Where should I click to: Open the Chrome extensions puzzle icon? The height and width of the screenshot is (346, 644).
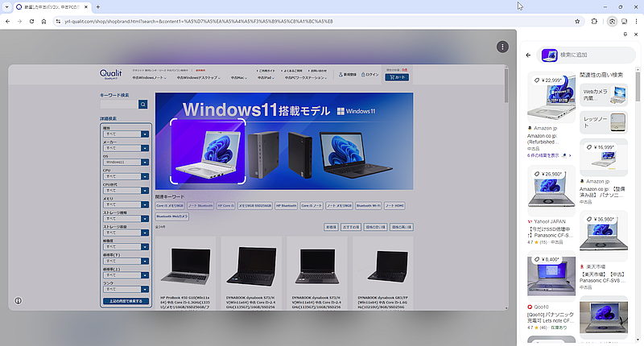pyautogui.click(x=594, y=22)
